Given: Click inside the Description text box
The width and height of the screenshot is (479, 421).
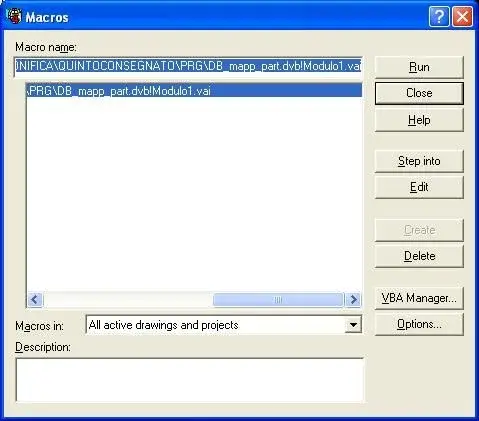Looking at the screenshot, I should tap(190, 380).
